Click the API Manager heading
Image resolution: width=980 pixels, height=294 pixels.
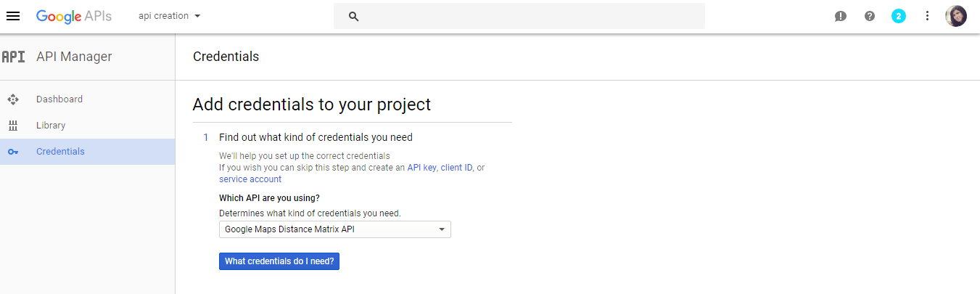74,57
